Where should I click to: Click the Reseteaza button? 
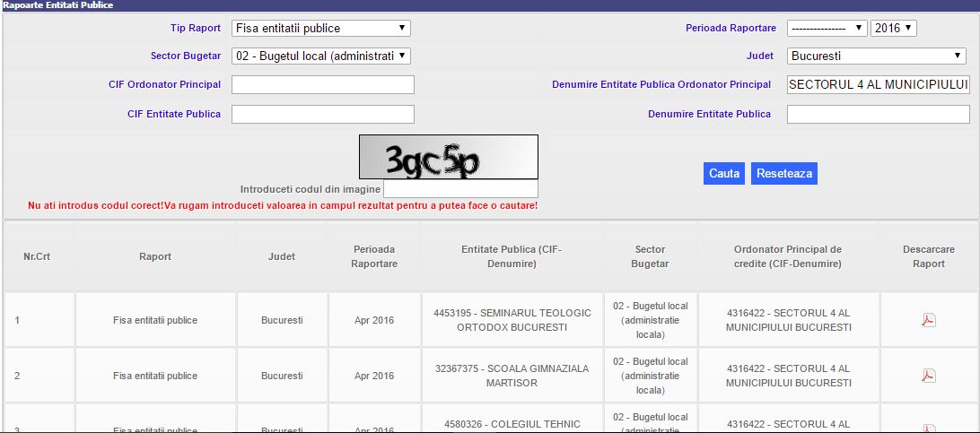(784, 173)
